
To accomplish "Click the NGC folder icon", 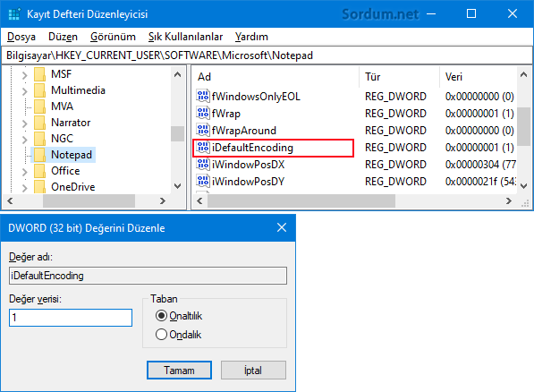I will (x=40, y=139).
